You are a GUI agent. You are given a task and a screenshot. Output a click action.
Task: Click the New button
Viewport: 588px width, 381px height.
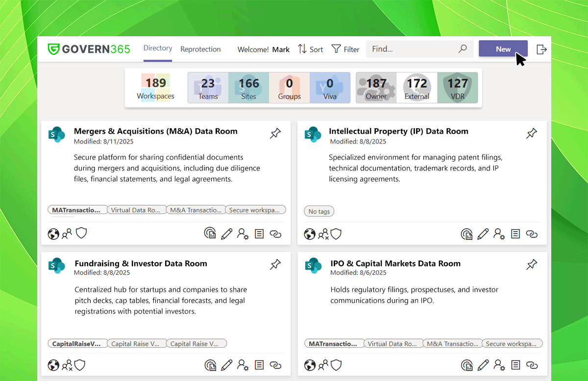[503, 49]
